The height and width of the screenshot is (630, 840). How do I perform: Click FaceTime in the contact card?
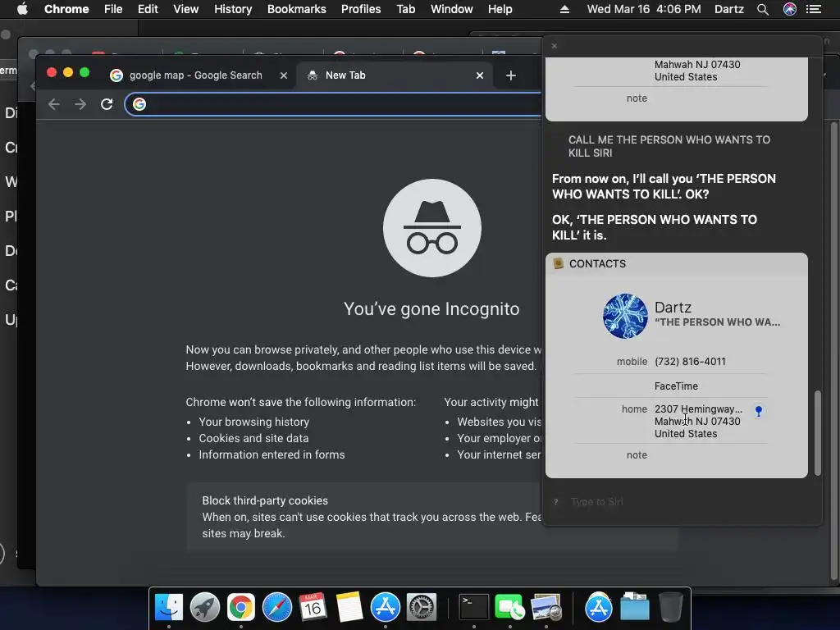click(676, 386)
